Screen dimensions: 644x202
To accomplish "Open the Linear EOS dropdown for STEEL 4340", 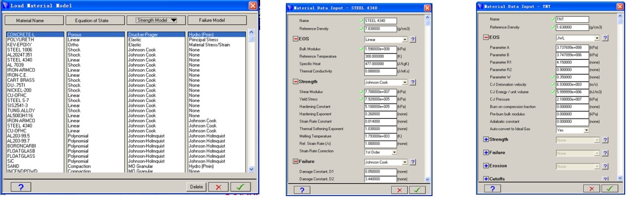I will pos(385,39).
